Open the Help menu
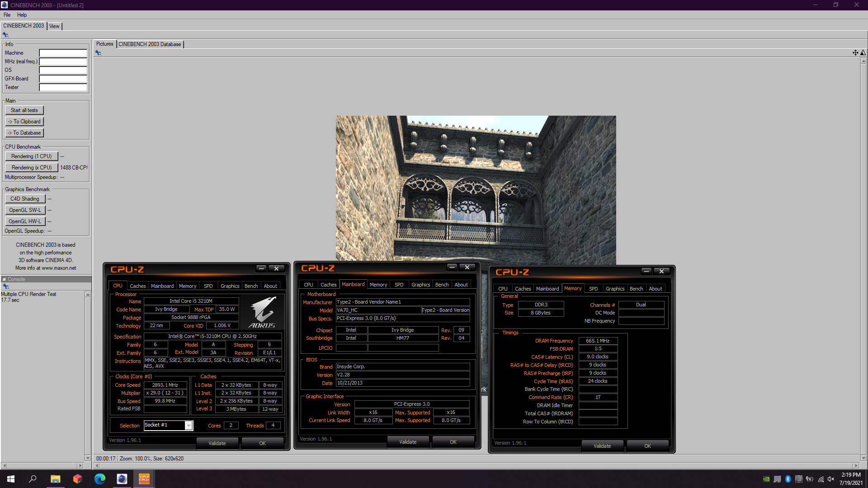This screenshot has height=488, width=868. [22, 15]
